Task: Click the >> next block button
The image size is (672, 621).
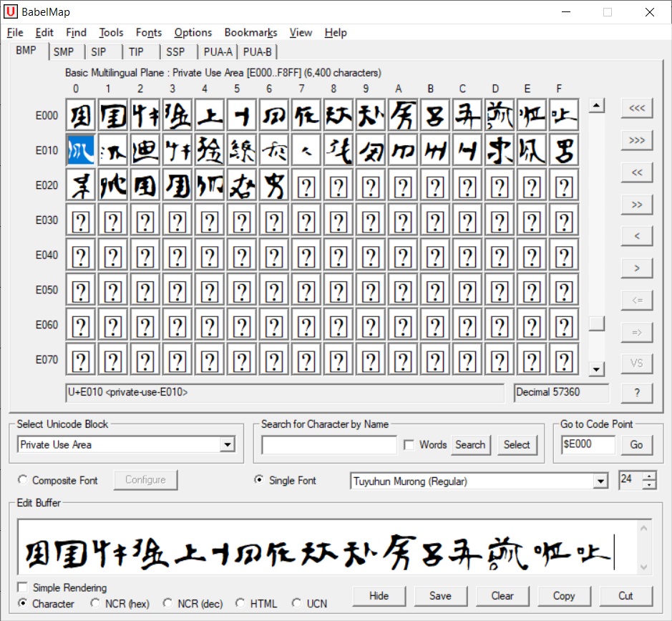Action: pyautogui.click(x=637, y=205)
